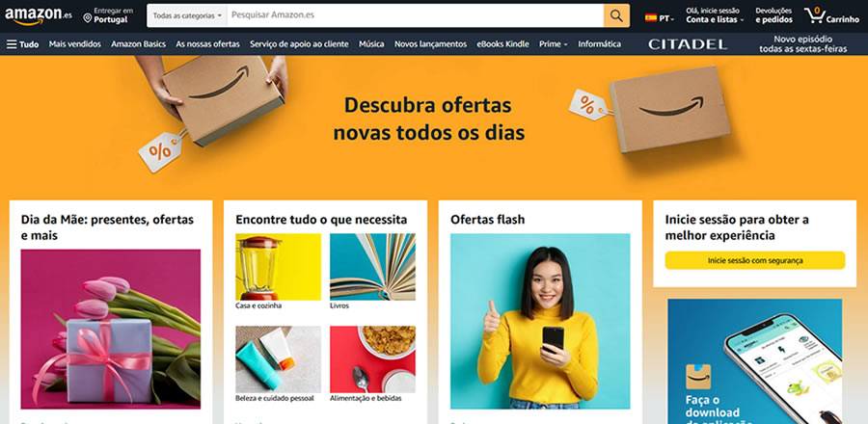Open Devoluções e pedidos link
The image size is (868, 424).
(x=773, y=15)
